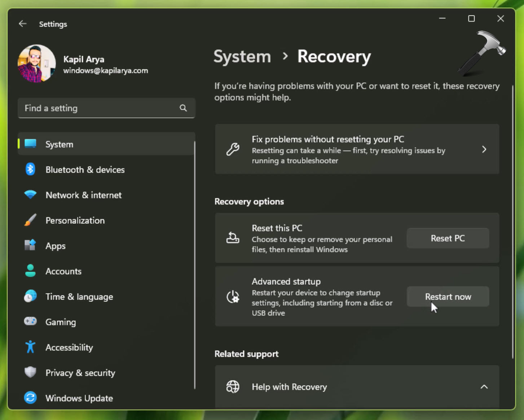Select System in the sidebar
The image size is (524, 420).
click(59, 144)
